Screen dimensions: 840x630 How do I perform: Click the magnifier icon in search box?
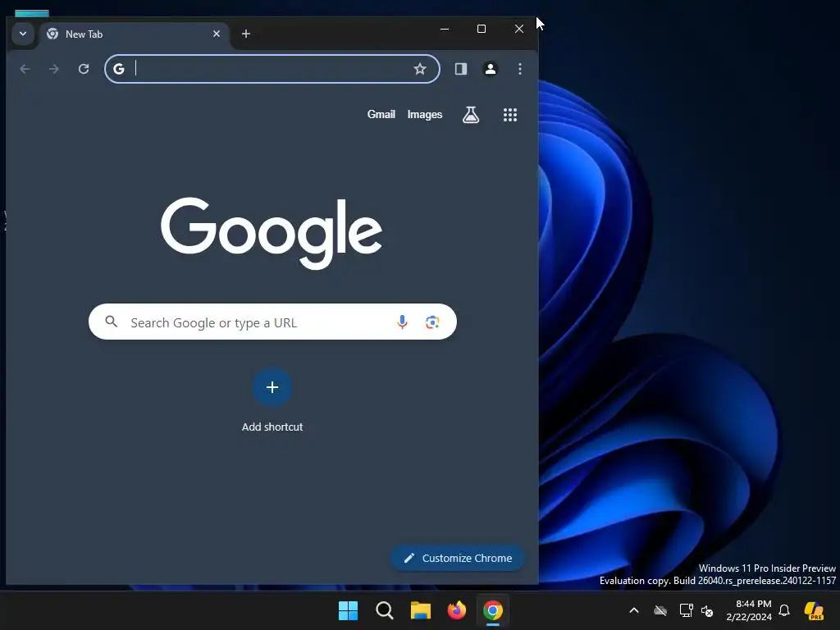click(111, 322)
